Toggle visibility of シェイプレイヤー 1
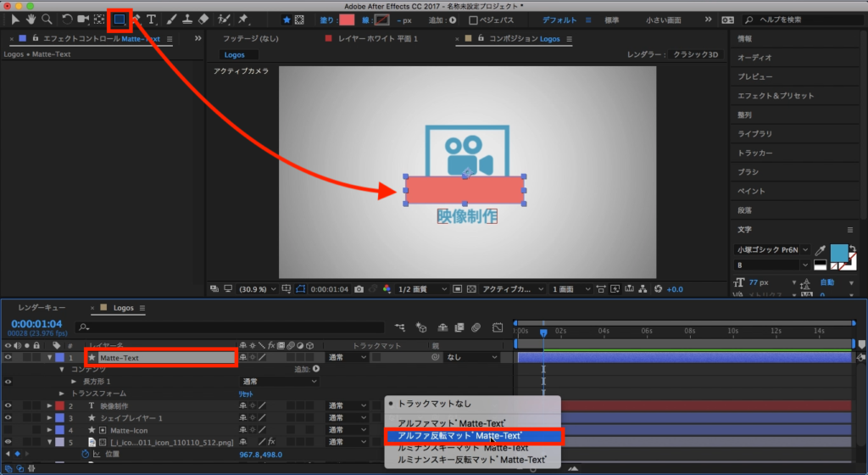This screenshot has width=868, height=475. coord(8,418)
